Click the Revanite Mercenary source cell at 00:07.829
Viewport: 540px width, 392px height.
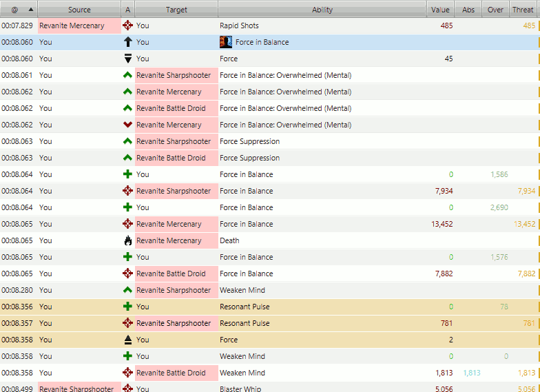[x=80, y=25]
